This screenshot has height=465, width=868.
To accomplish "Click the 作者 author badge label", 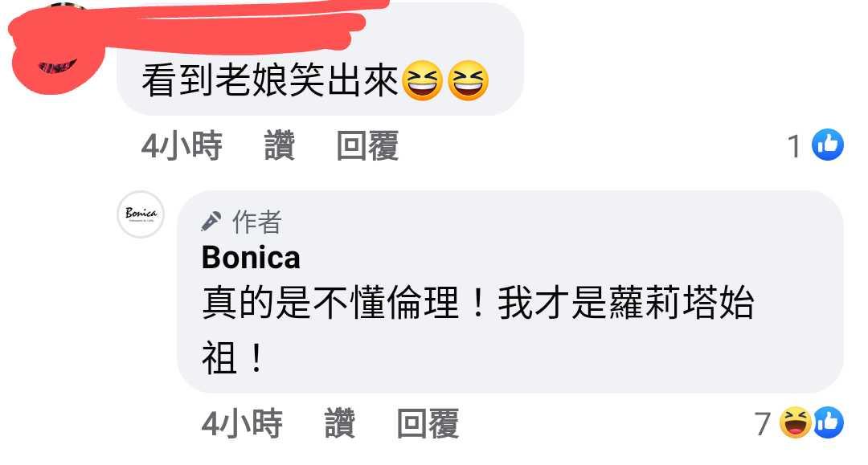I will point(257,222).
